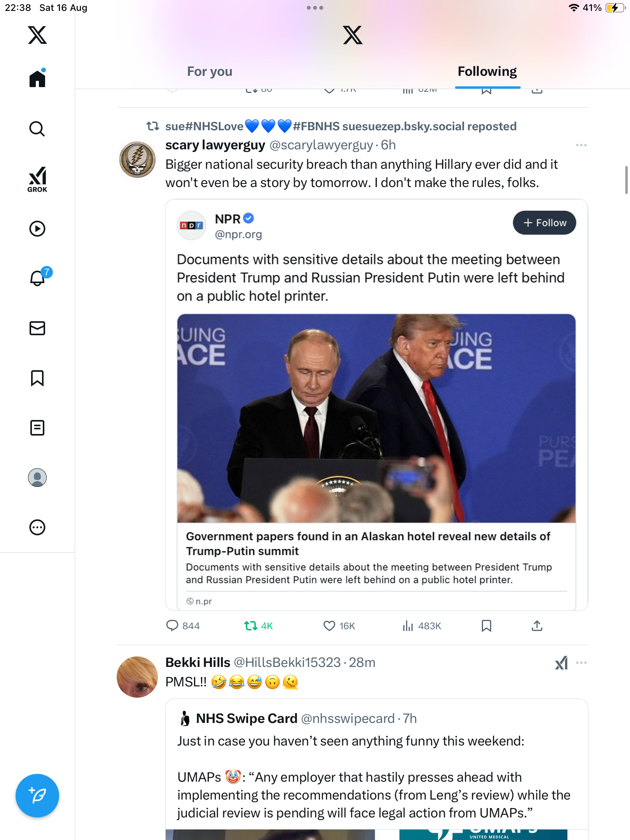
Task: Switch to the For you tab
Action: tap(210, 72)
